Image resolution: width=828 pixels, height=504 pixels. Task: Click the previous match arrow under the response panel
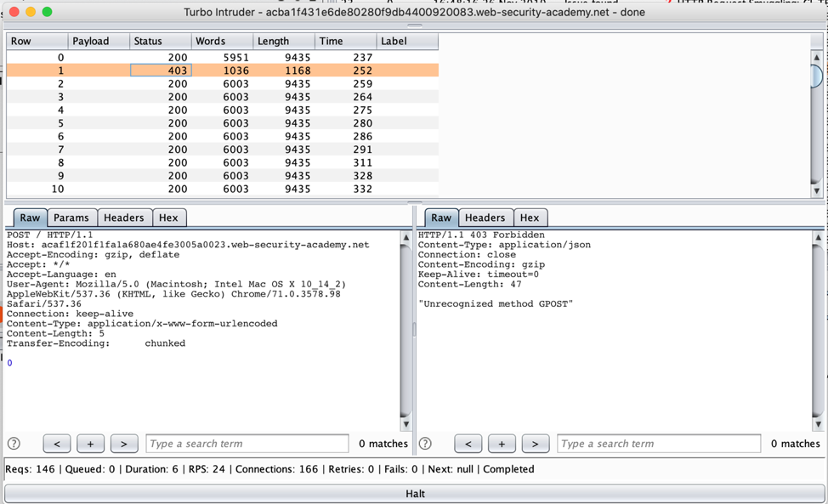(x=468, y=443)
